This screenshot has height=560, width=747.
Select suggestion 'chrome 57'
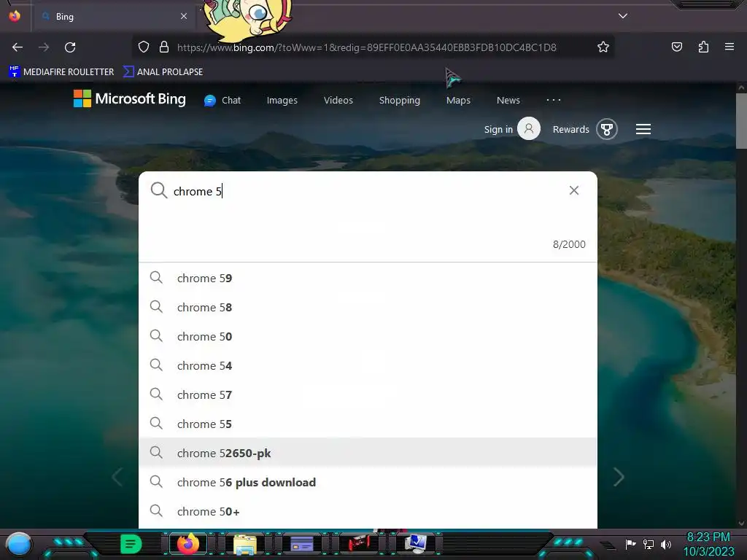point(368,394)
